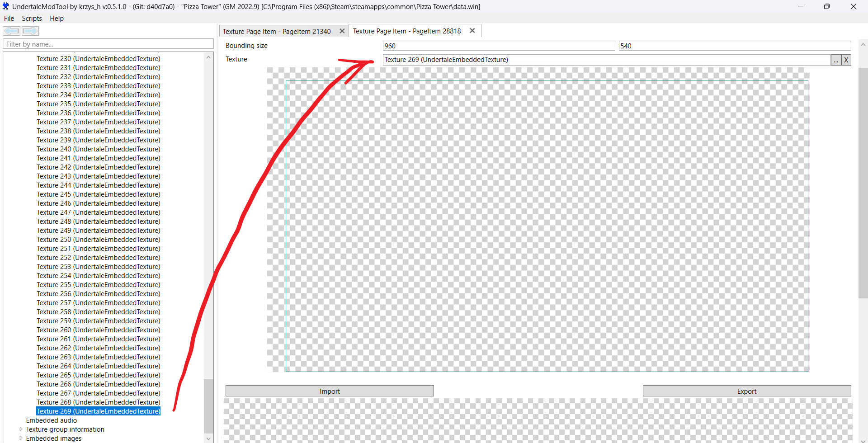Select Texture 250 in the tree
The image size is (868, 443).
point(98,240)
